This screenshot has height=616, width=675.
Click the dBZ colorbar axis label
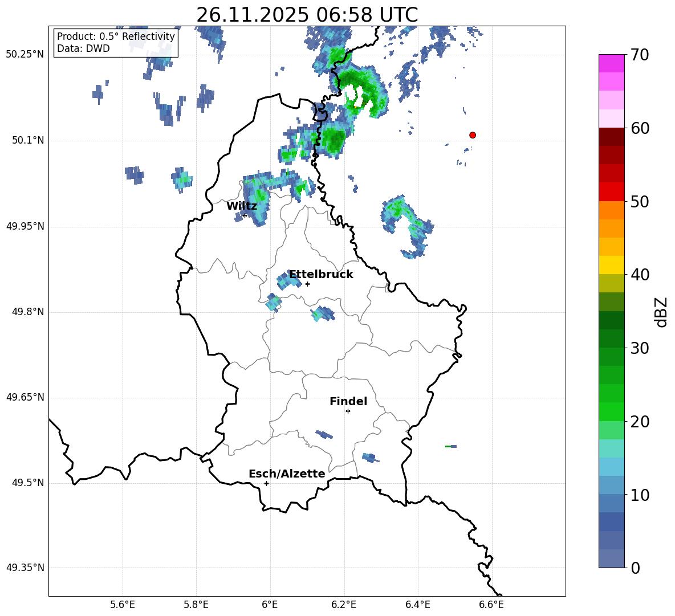pos(662,312)
